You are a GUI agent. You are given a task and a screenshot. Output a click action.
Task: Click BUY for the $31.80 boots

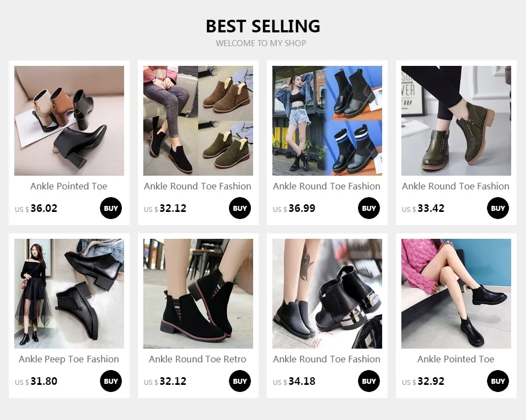point(111,381)
